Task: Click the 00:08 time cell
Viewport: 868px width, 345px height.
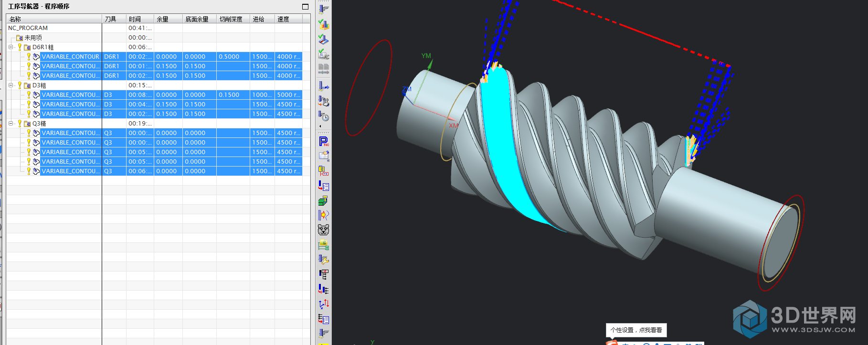Action: click(140, 95)
